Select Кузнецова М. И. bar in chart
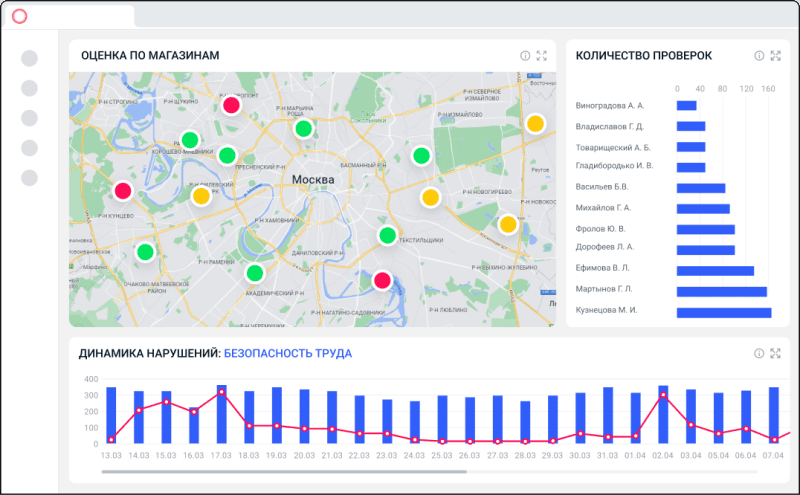 click(723, 312)
